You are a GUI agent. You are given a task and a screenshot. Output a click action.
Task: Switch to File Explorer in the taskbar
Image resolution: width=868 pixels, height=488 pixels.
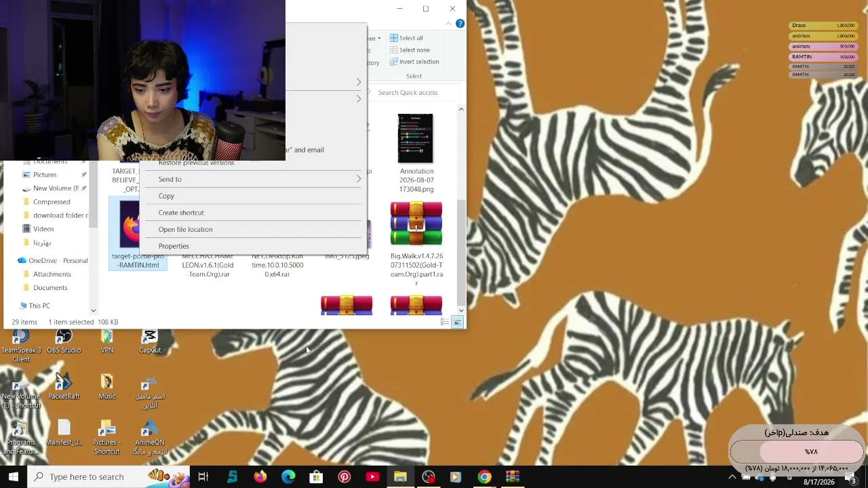400,476
